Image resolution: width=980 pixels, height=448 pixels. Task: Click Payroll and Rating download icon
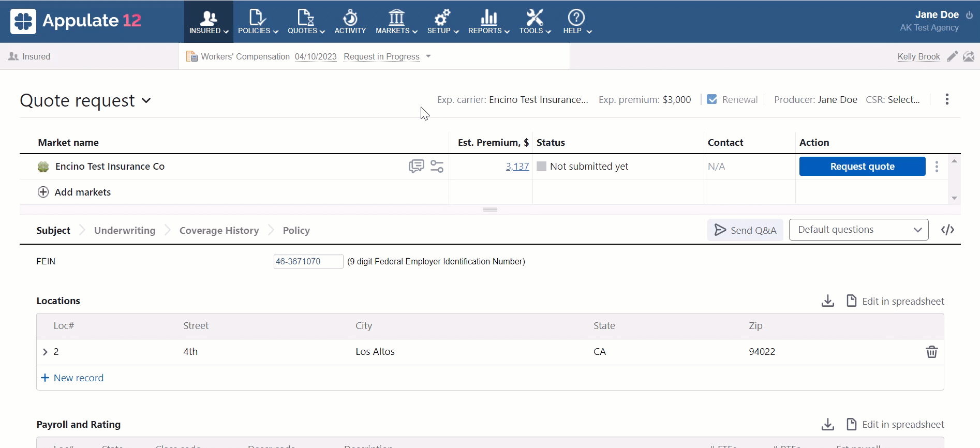(827, 425)
